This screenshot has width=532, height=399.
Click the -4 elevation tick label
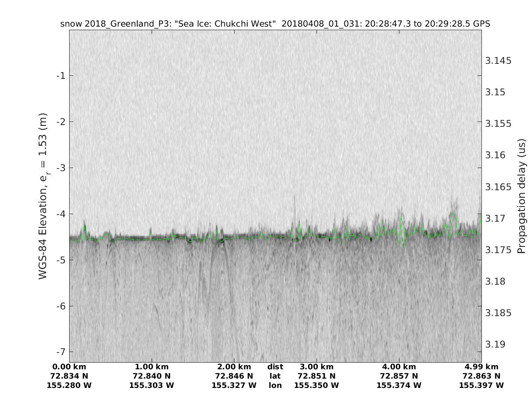tap(61, 214)
